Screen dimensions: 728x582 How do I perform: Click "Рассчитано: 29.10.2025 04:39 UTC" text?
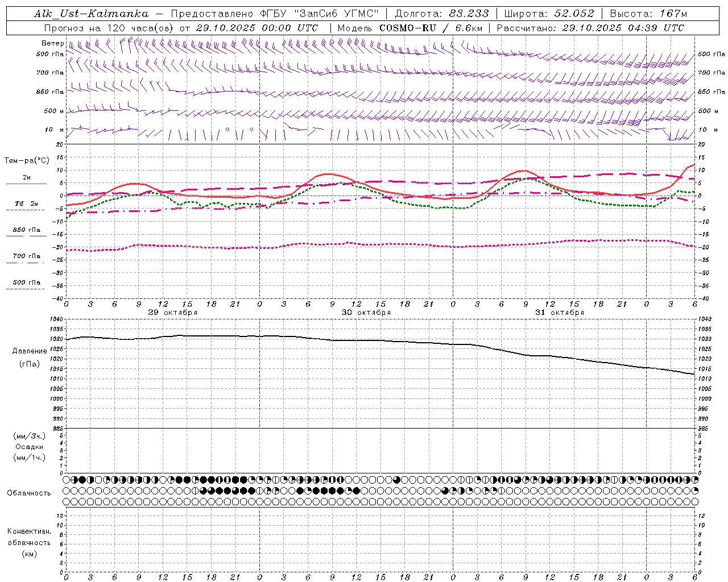590,28
